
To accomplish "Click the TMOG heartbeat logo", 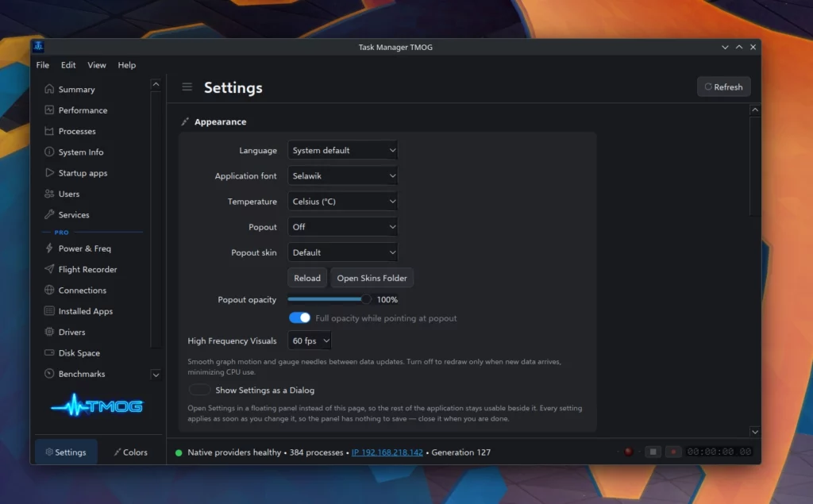I will [97, 406].
